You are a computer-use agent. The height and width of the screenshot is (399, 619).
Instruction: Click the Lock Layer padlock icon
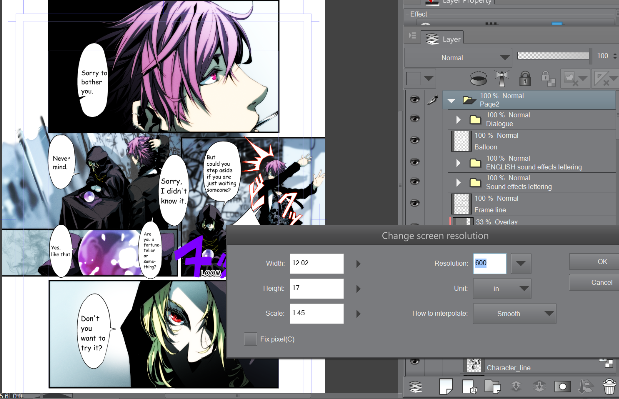point(525,79)
